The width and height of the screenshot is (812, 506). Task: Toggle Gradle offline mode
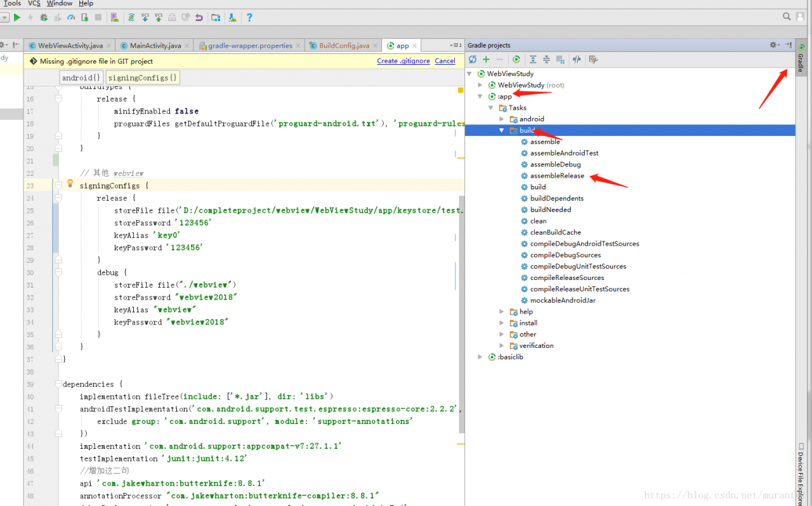pos(577,60)
